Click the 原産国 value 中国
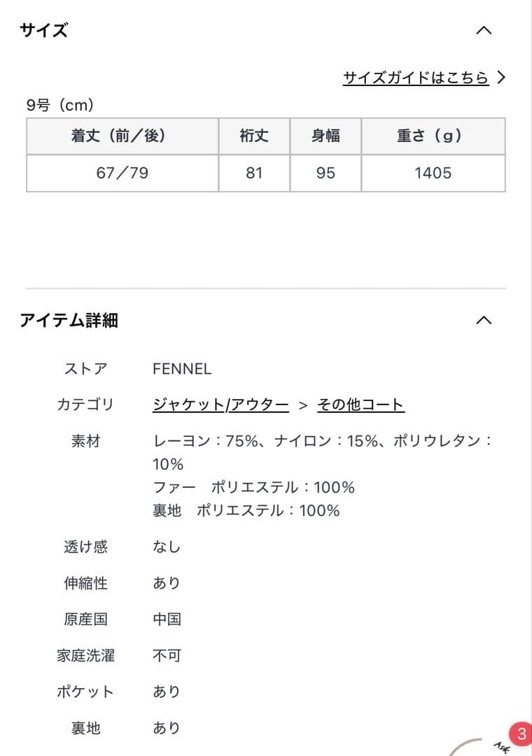532x756 pixels. coord(167,619)
